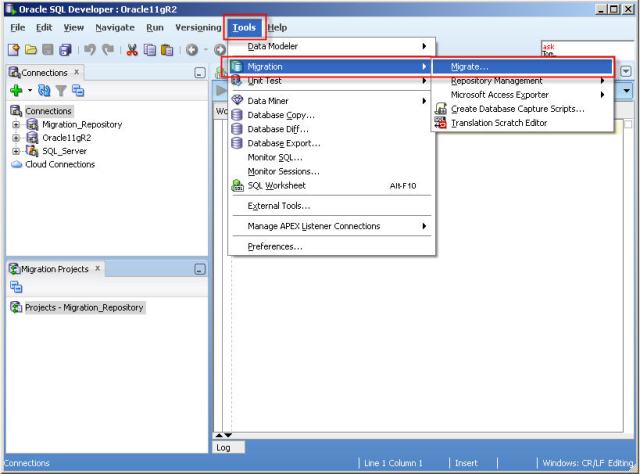The height and width of the screenshot is (474, 640).
Task: Close the Connections tab with its X
Action: point(76,72)
